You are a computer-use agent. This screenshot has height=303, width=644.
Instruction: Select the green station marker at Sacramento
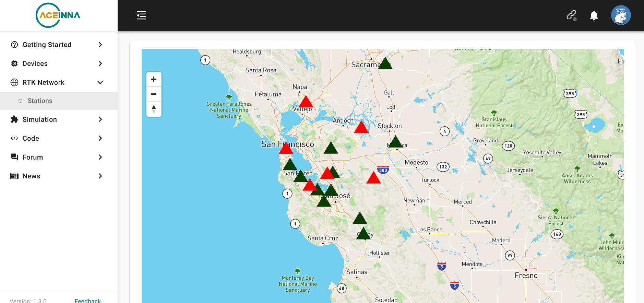385,63
